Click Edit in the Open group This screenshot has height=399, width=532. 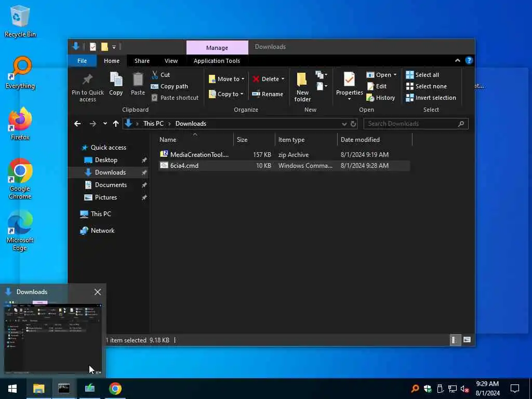tap(377, 86)
